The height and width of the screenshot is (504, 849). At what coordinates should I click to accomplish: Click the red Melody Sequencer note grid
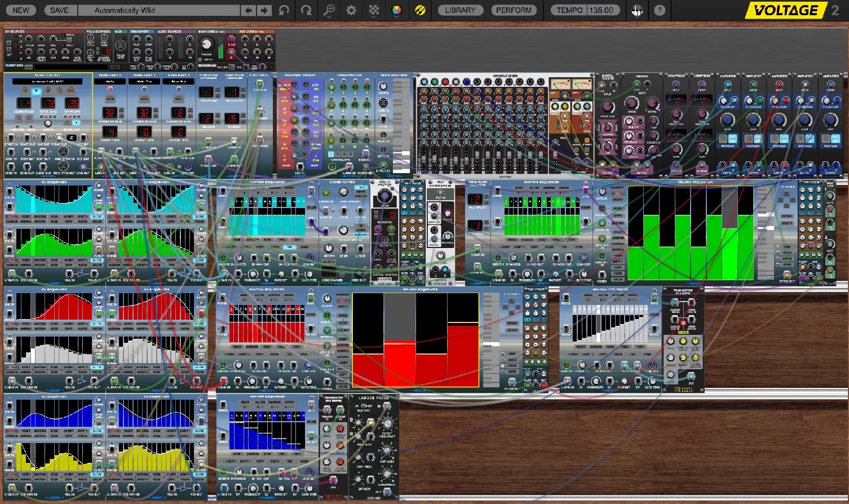point(415,340)
